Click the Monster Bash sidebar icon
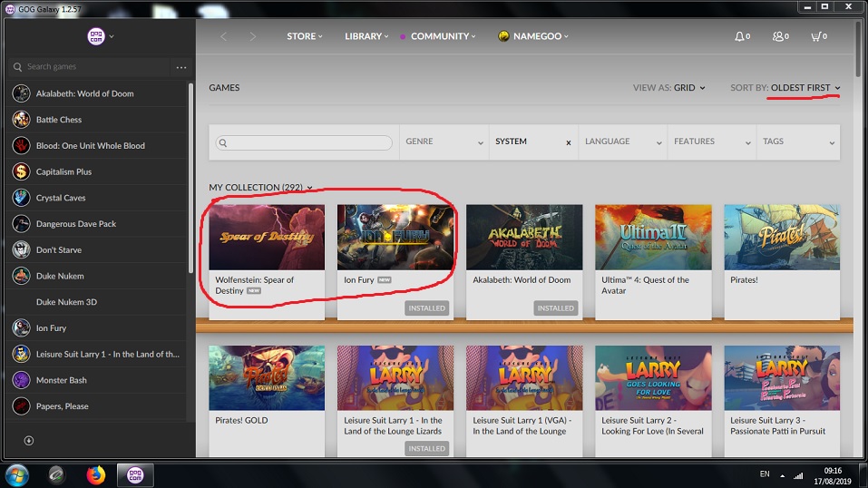This screenshot has width=868, height=488. tap(21, 380)
